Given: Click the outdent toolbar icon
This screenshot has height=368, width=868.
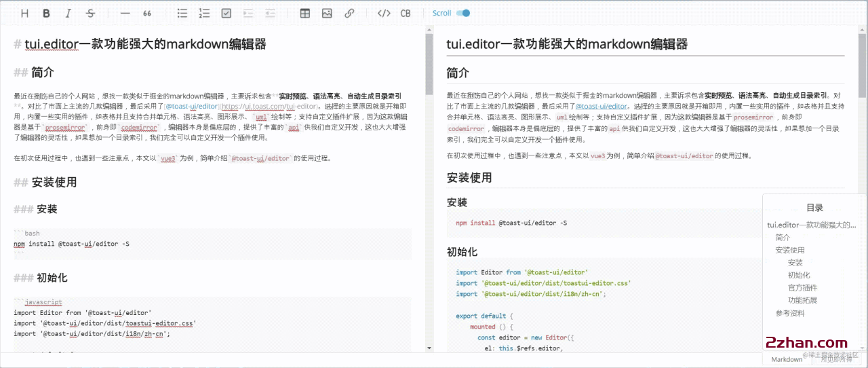Looking at the screenshot, I should point(270,13).
